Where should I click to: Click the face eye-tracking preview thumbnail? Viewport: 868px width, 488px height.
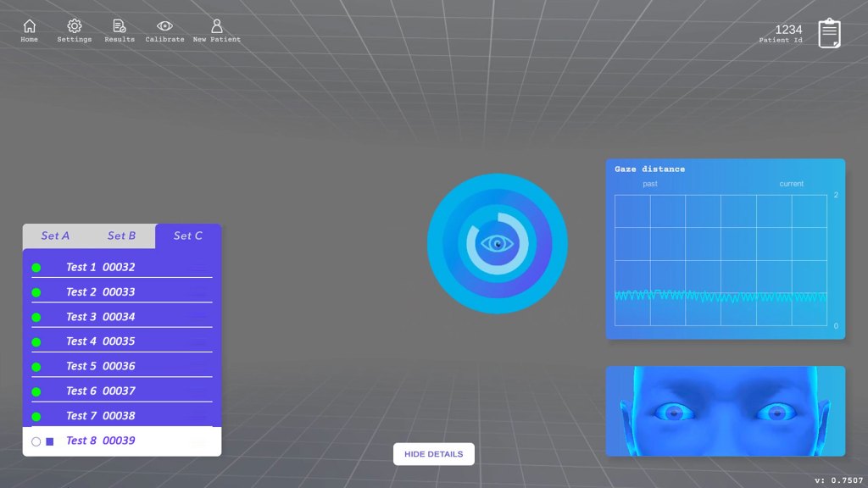(726, 411)
